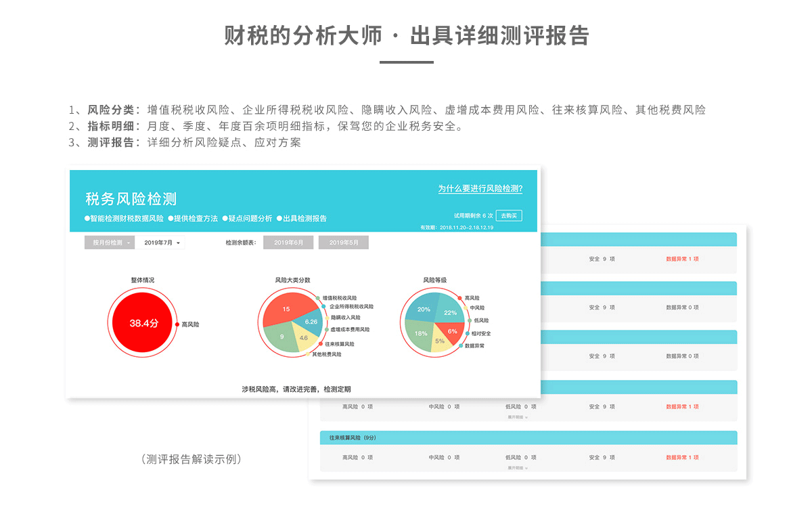The image size is (812, 512).
Task: Select the 2019年6月 balance sheet tab
Action: coord(288,242)
